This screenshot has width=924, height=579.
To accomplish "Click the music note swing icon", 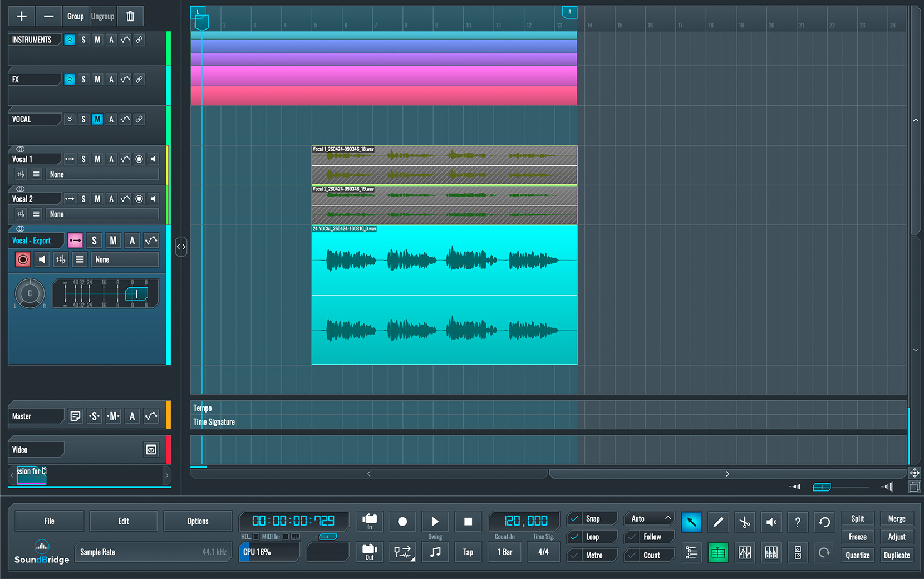I will tap(435, 552).
